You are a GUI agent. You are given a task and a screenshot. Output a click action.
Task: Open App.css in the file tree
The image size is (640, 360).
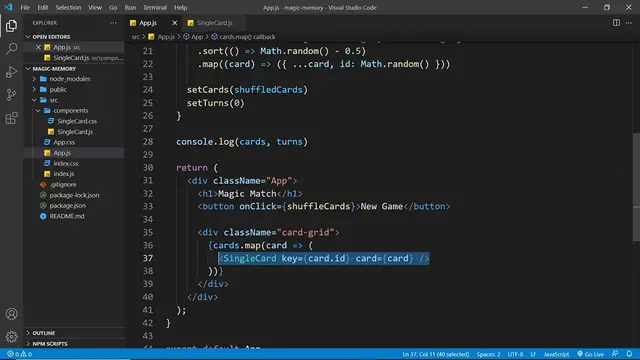[64, 142]
